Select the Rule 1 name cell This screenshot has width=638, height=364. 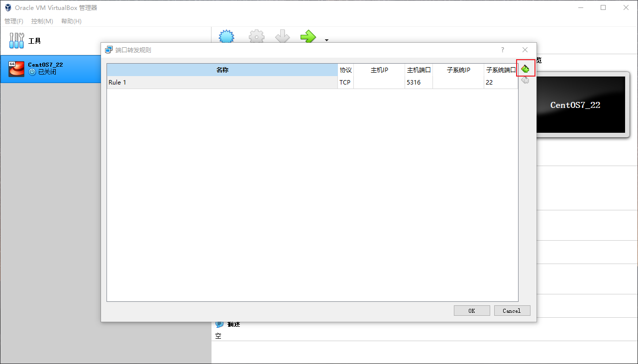pos(222,83)
